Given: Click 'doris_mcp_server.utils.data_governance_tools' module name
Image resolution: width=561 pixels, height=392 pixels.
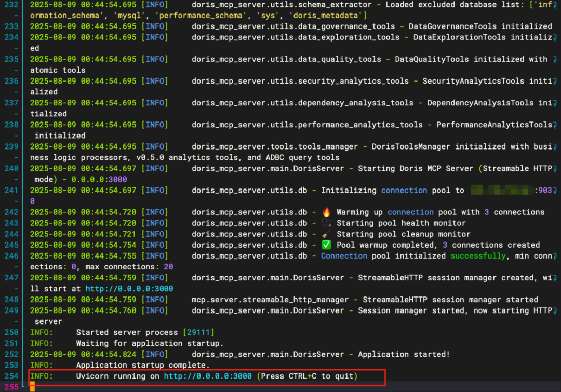Looking at the screenshot, I should (293, 26).
